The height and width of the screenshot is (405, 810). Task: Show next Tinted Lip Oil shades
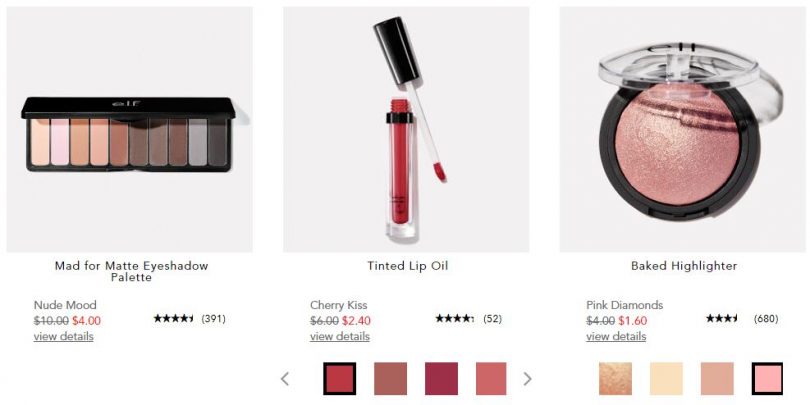[x=527, y=379]
